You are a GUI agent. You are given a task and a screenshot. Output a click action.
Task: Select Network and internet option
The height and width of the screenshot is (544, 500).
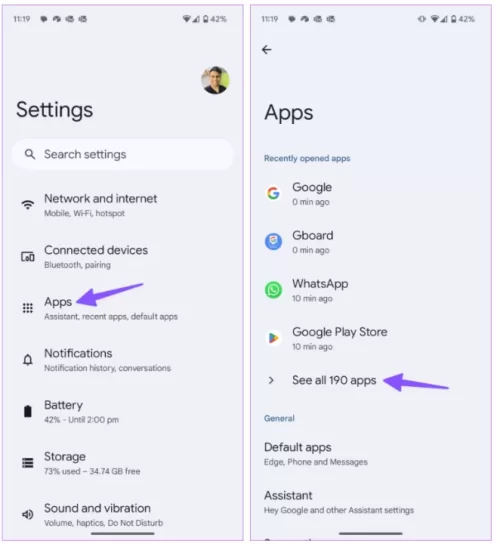click(122, 205)
